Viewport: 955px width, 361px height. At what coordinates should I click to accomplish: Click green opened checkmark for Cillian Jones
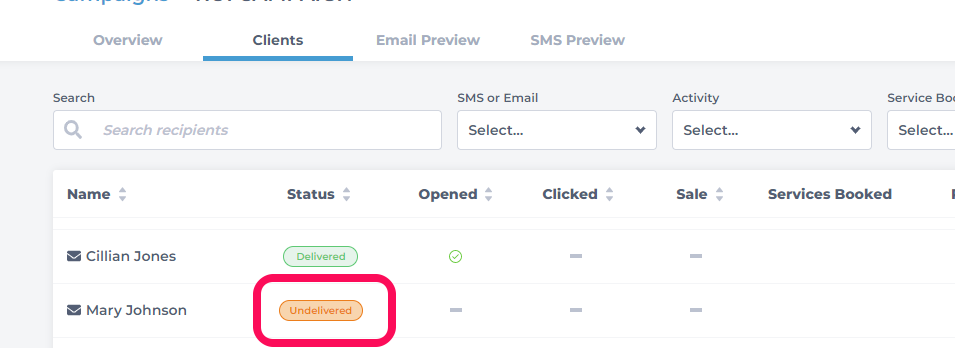(x=455, y=257)
